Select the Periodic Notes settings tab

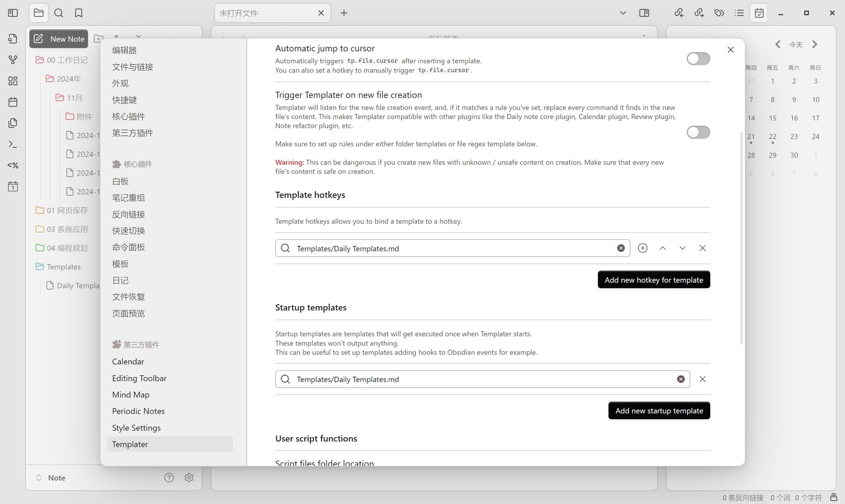pos(138,411)
